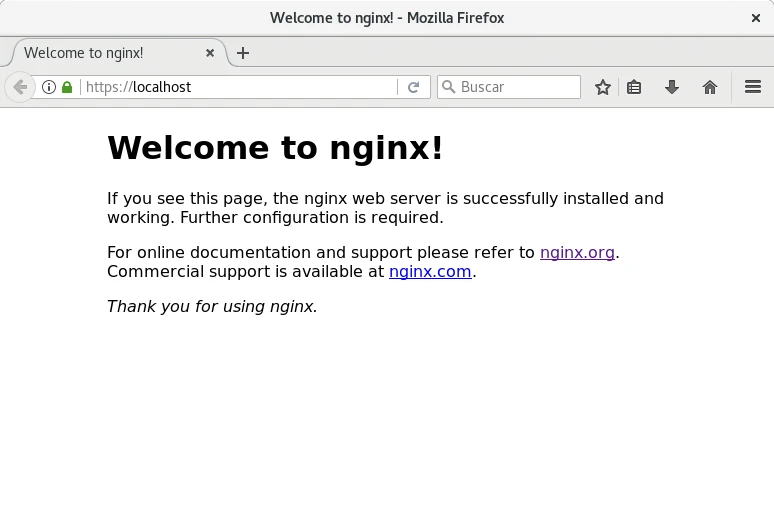Screen dimensions: 774x527
Task: Click the magnifier icon in search box
Action: [448, 87]
